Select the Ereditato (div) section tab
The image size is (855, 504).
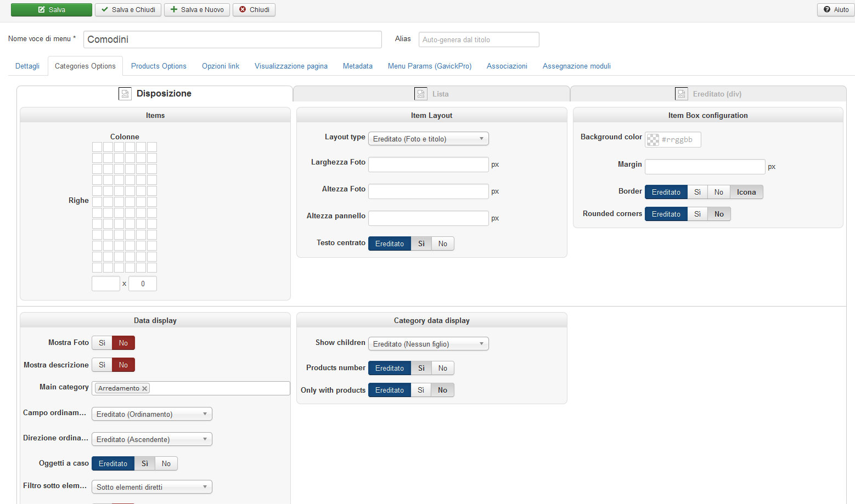click(708, 94)
